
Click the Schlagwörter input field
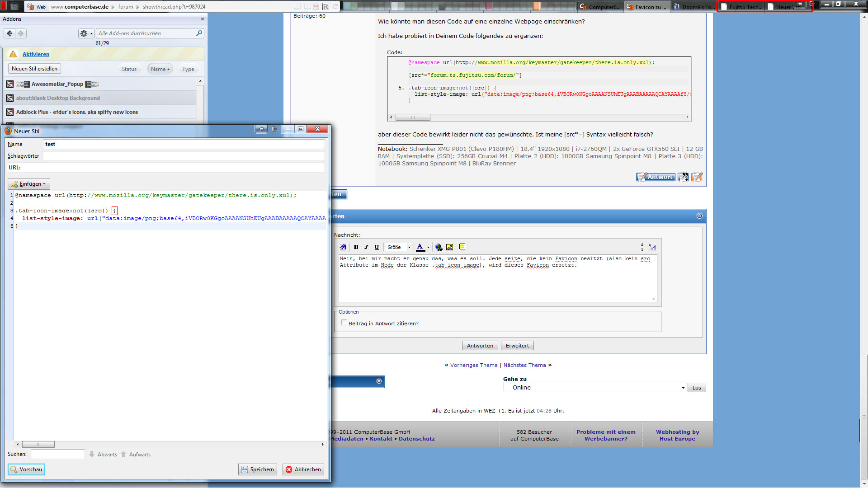point(184,156)
